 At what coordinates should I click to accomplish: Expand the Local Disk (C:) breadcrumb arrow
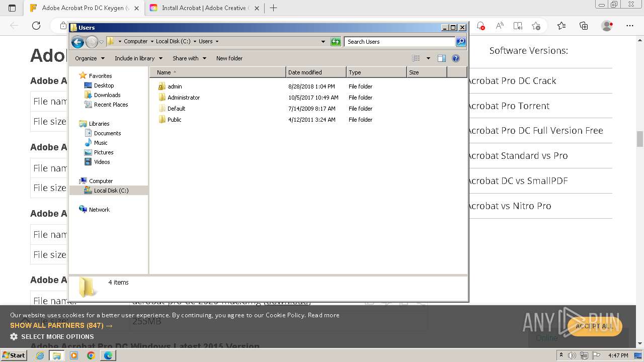coord(195,42)
